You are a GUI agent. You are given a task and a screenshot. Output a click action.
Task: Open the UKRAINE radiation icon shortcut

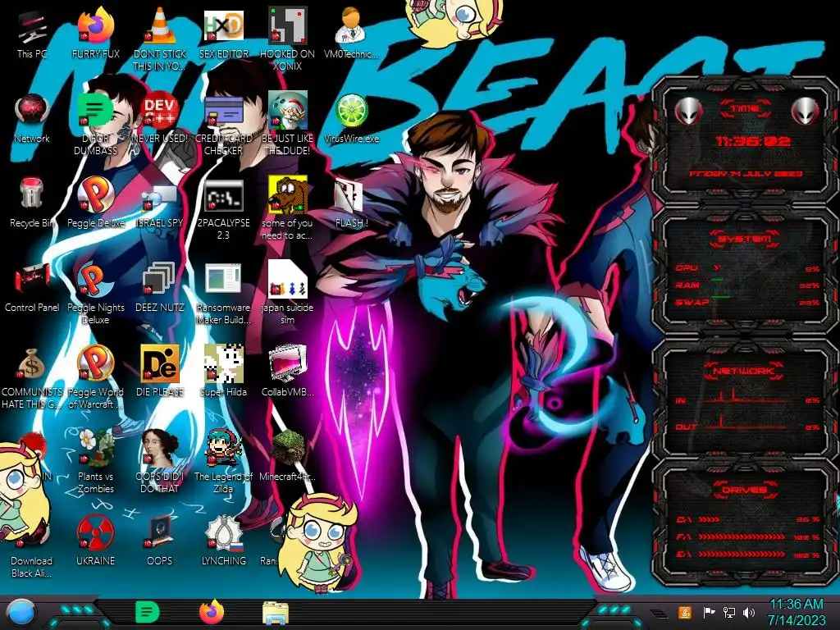point(95,541)
